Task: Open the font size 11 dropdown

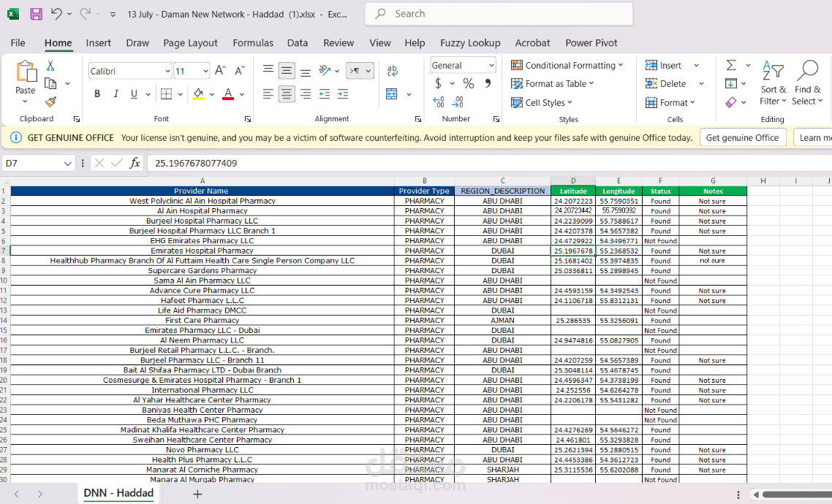Action: click(x=205, y=71)
